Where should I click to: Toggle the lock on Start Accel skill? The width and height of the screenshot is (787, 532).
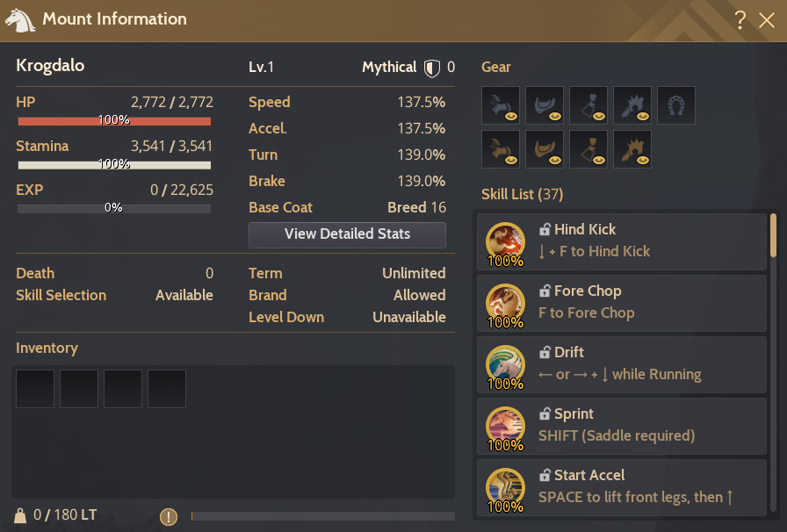pyautogui.click(x=545, y=475)
